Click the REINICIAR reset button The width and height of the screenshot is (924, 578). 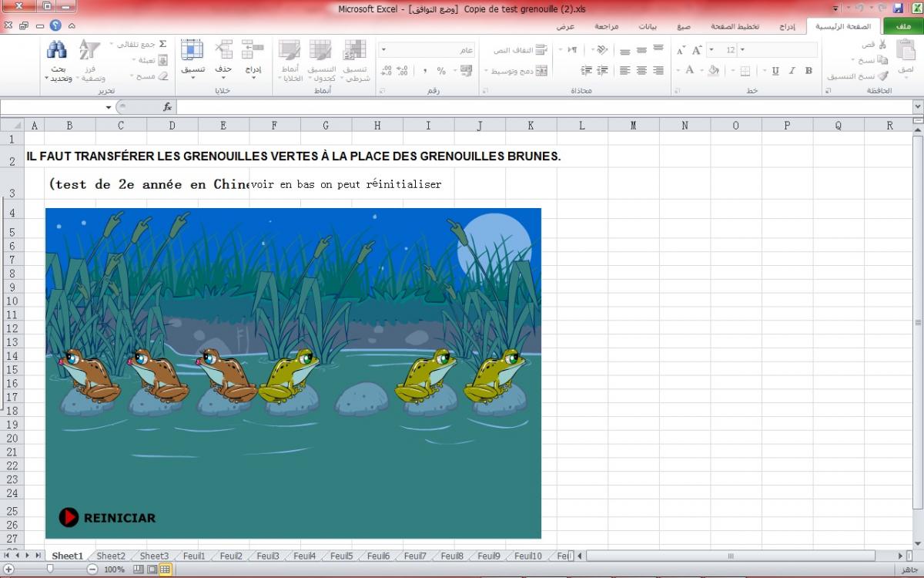coord(108,518)
